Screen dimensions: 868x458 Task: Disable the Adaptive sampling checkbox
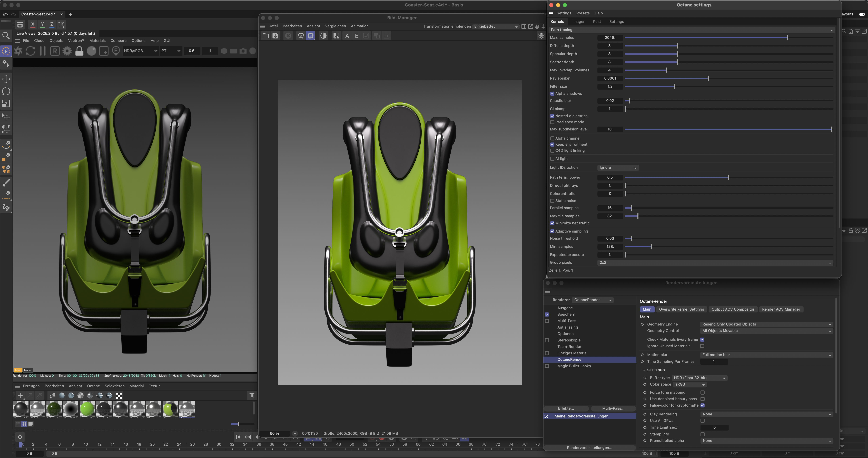coord(552,231)
